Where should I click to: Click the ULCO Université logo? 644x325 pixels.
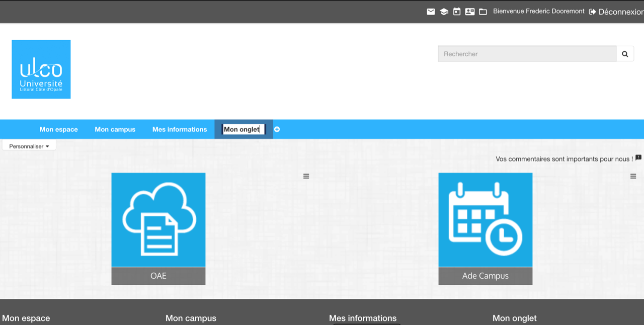(41, 69)
